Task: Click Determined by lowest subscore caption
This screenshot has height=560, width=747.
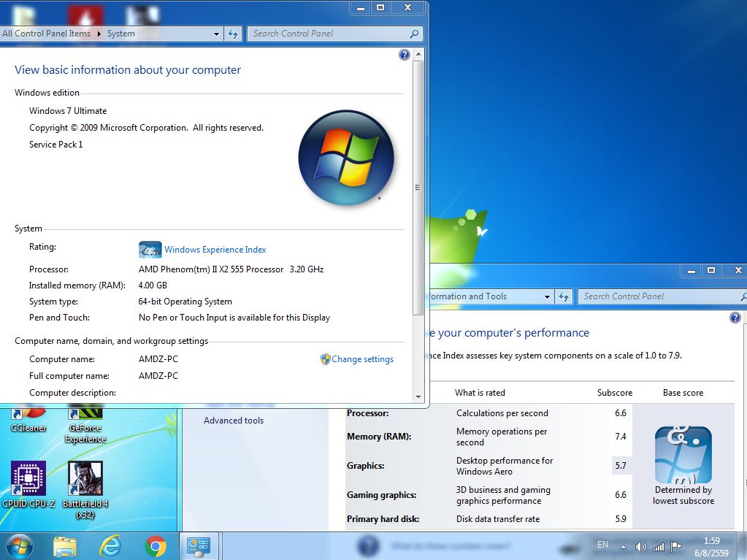Action: click(x=683, y=495)
